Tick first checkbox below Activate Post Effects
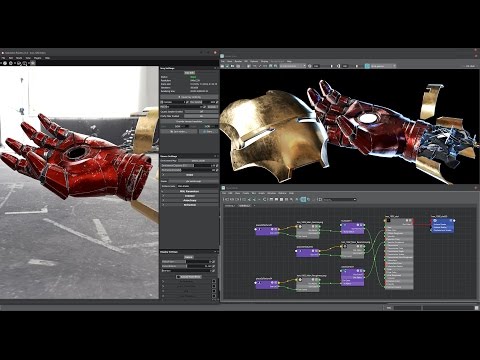Screen dimensions: 480x360 (x=214, y=281)
